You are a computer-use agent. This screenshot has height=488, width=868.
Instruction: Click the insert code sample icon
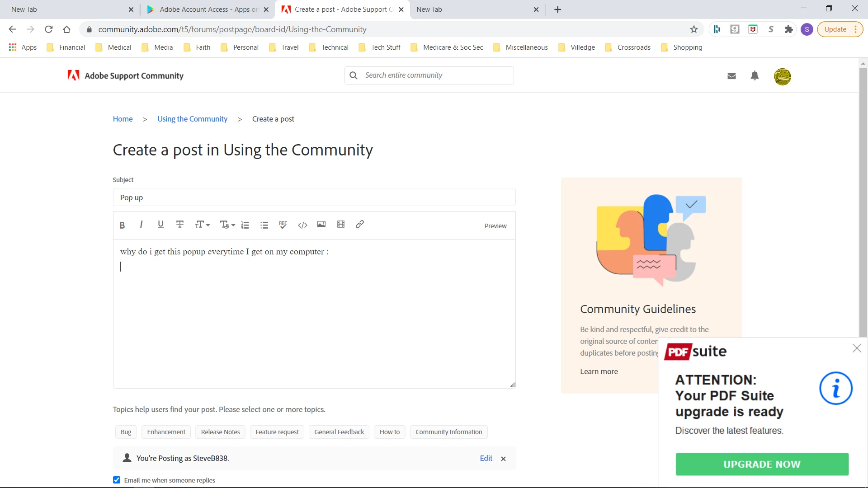[302, 225]
